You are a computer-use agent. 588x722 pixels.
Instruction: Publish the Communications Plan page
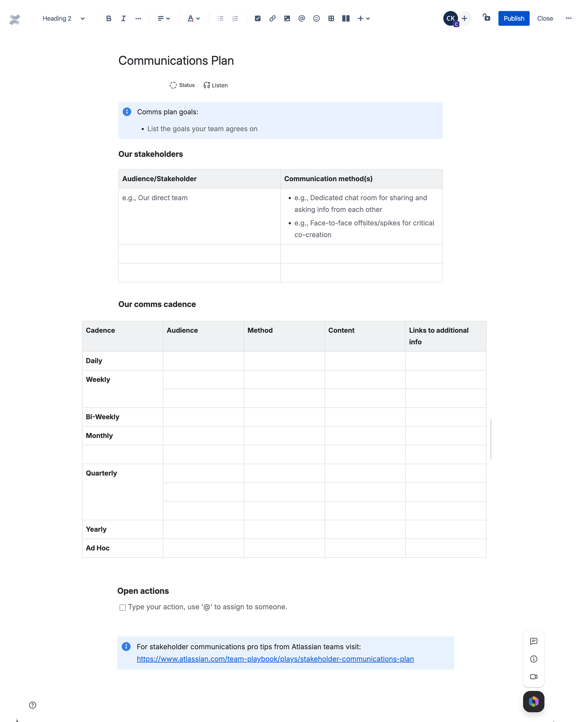click(514, 18)
